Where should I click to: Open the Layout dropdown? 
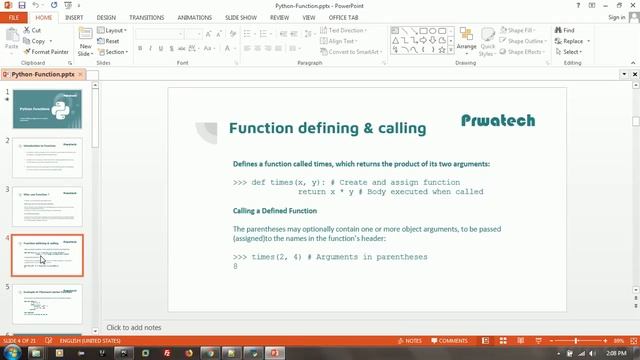(112, 31)
